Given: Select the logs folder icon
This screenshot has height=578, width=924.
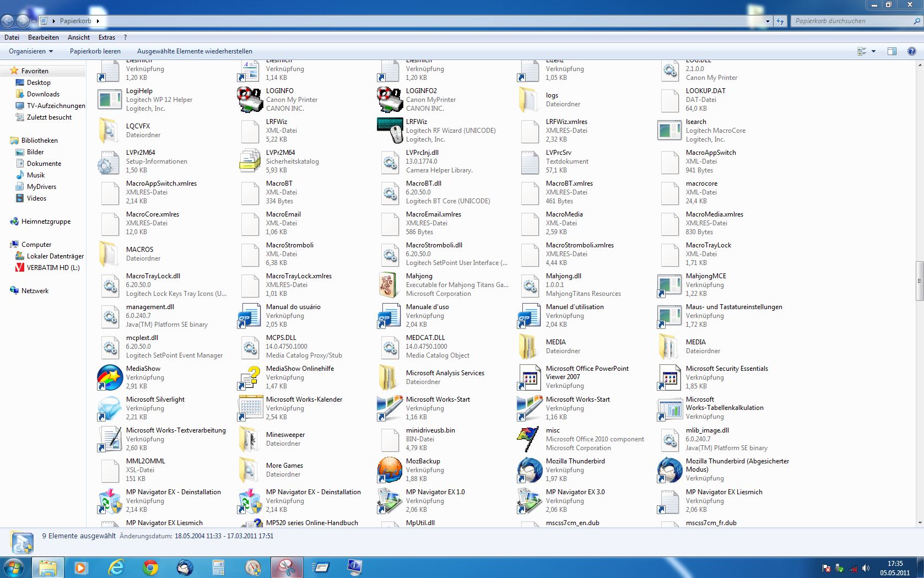Looking at the screenshot, I should 528,100.
